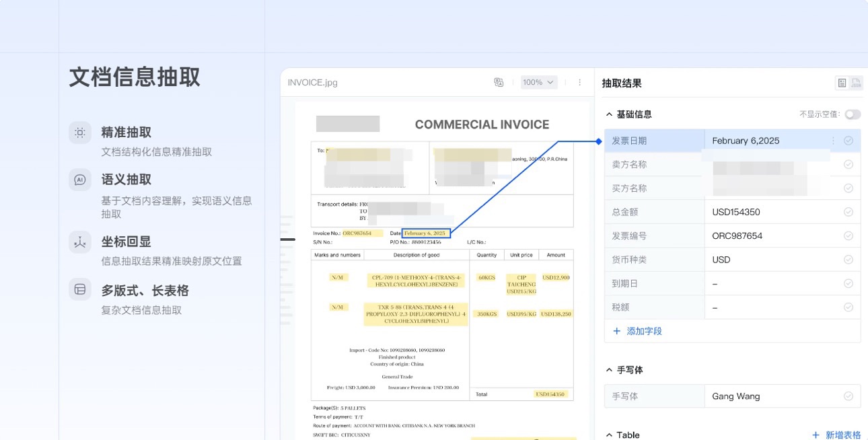868x440 pixels.
Task: Confirm the 发票日期 field check mark
Action: [848, 141]
